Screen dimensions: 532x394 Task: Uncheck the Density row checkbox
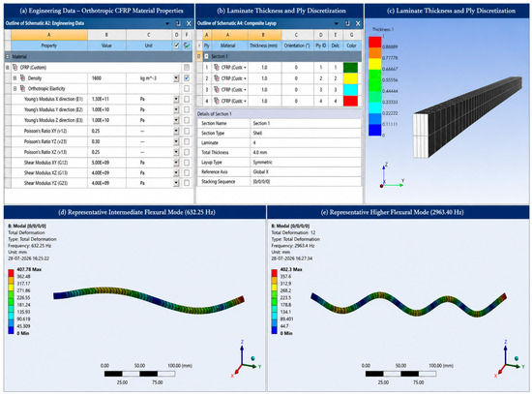[x=187, y=77]
